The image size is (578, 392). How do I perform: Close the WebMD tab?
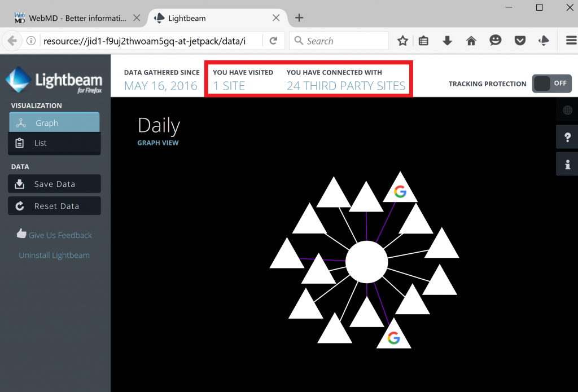click(137, 18)
